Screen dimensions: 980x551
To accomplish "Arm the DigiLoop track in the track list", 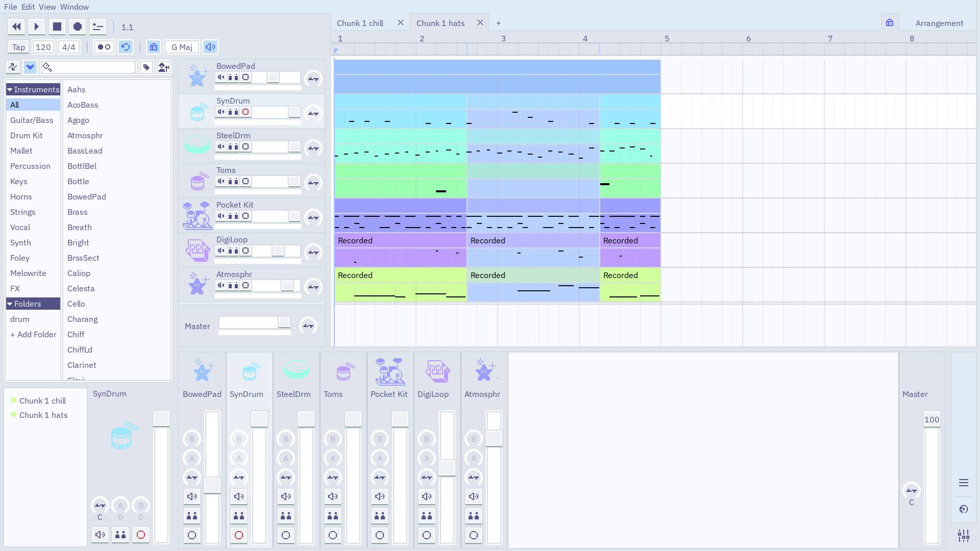I will coord(246,251).
